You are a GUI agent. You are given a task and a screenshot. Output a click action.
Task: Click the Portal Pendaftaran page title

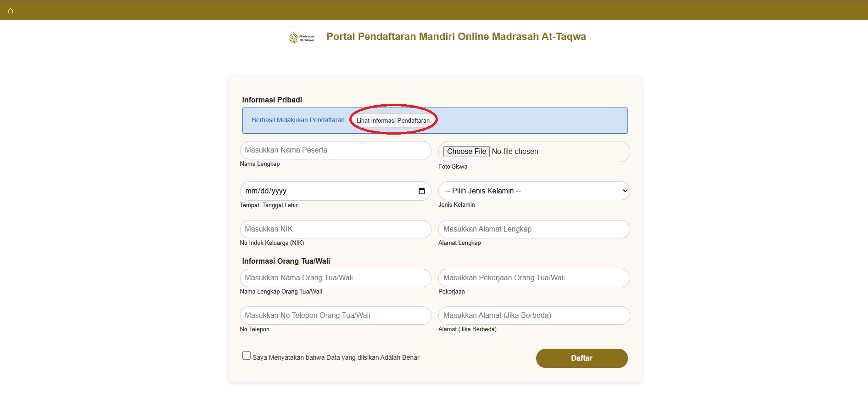pyautogui.click(x=456, y=37)
